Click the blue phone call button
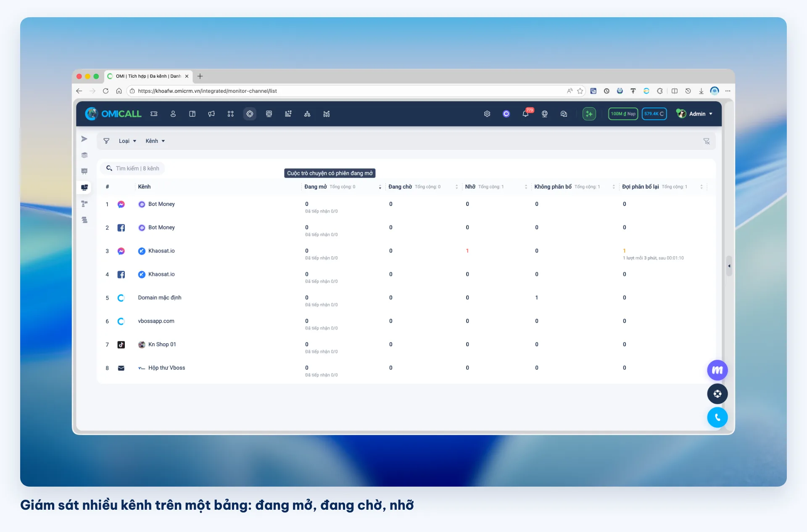 717,417
